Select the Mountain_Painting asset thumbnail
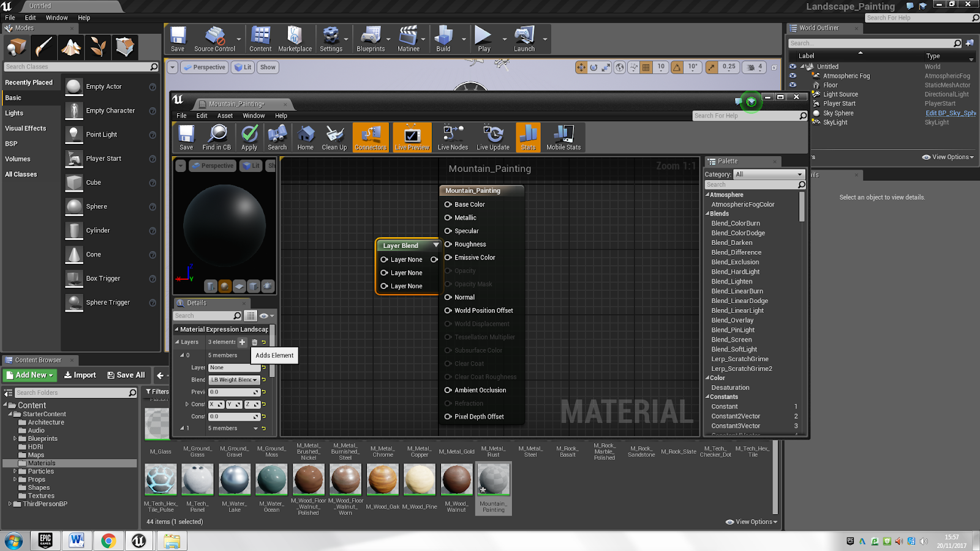This screenshot has width=980, height=551. 494,478
